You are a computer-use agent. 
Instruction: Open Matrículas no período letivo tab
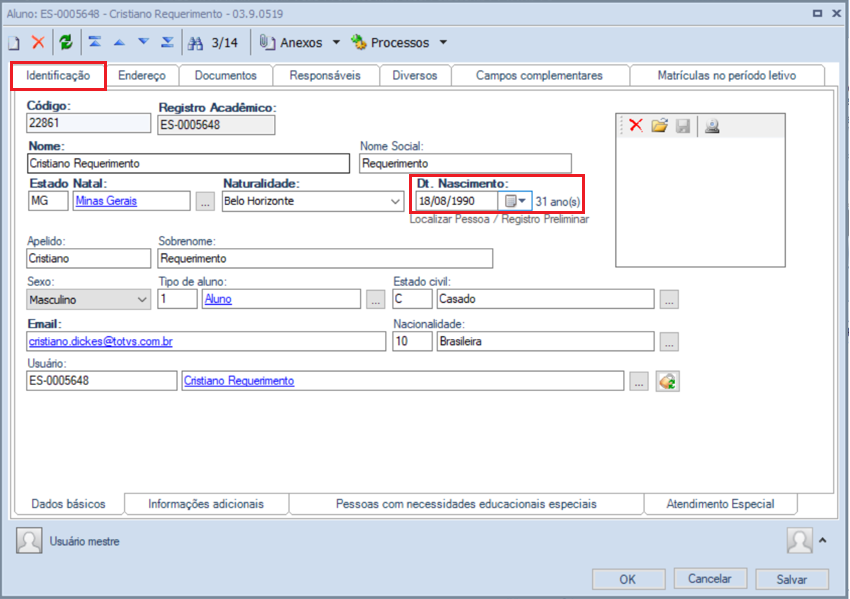coord(727,75)
